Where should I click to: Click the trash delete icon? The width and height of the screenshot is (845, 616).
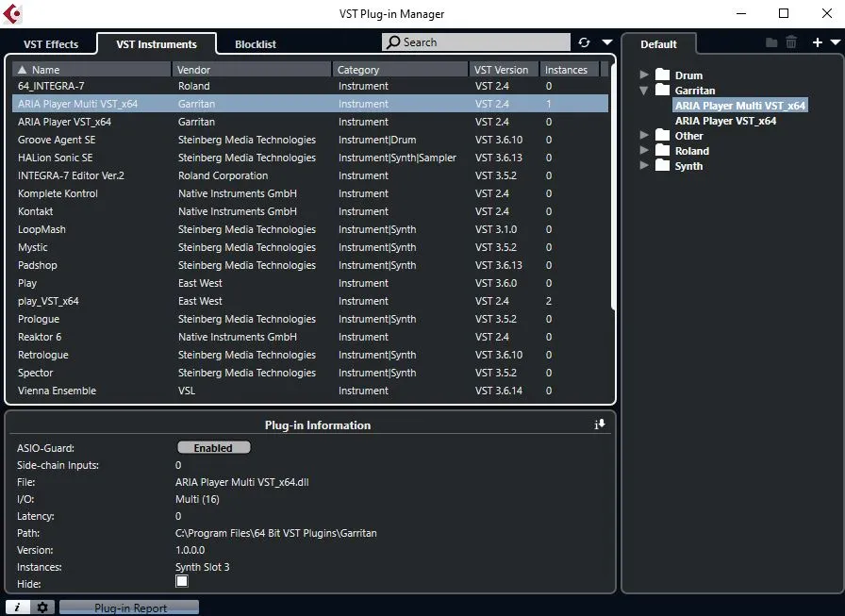(x=791, y=42)
